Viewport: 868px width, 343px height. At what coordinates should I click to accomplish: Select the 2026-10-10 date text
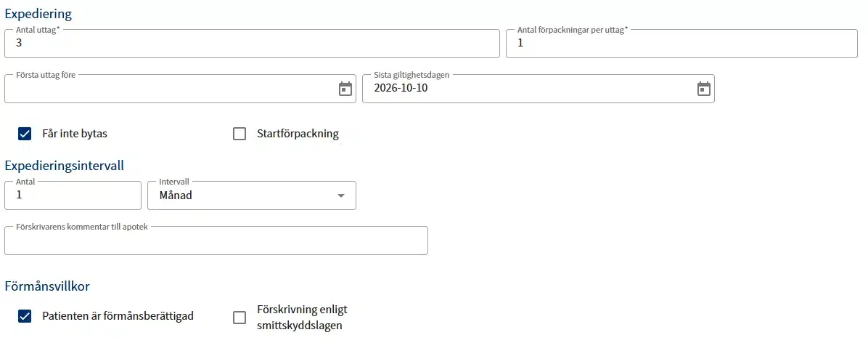pyautogui.click(x=401, y=89)
